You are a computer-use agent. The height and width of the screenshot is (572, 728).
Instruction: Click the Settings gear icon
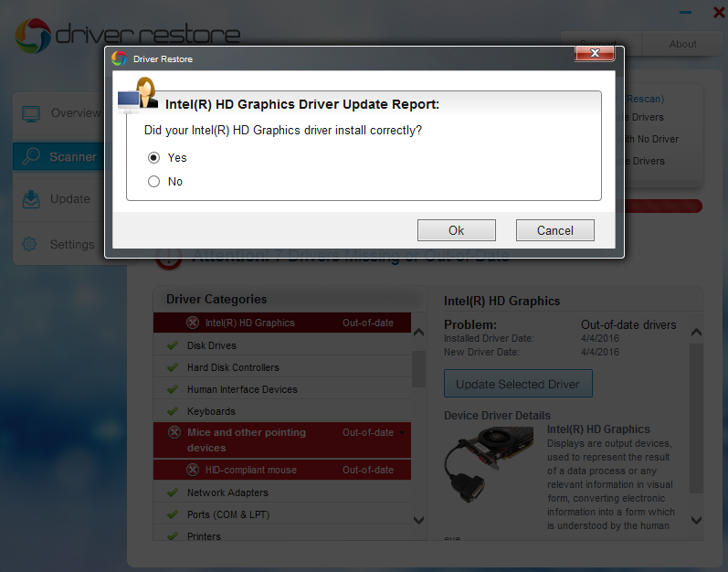pos(29,244)
